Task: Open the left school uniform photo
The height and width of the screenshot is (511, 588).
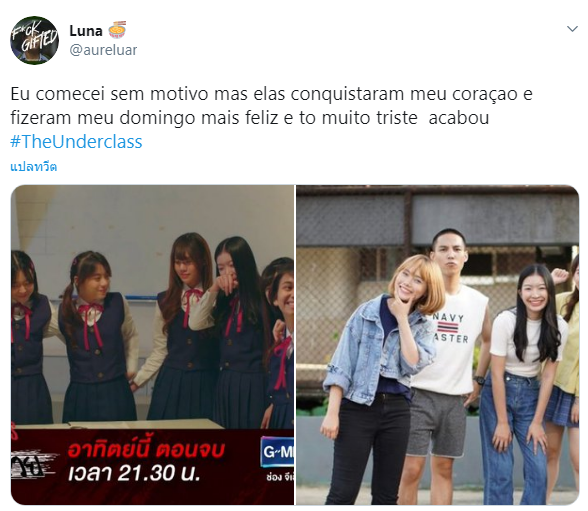Action: click(x=152, y=345)
